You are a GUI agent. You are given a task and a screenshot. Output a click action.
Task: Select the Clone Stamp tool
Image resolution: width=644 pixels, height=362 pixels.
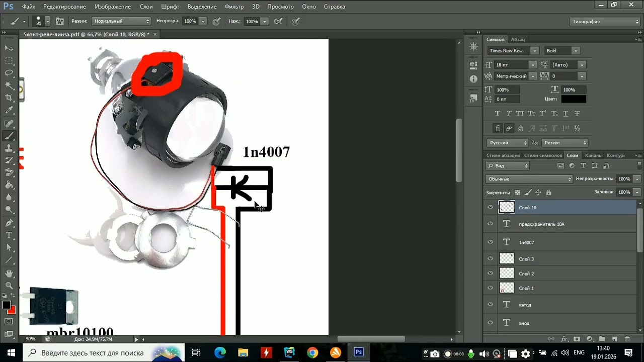pos(9,148)
